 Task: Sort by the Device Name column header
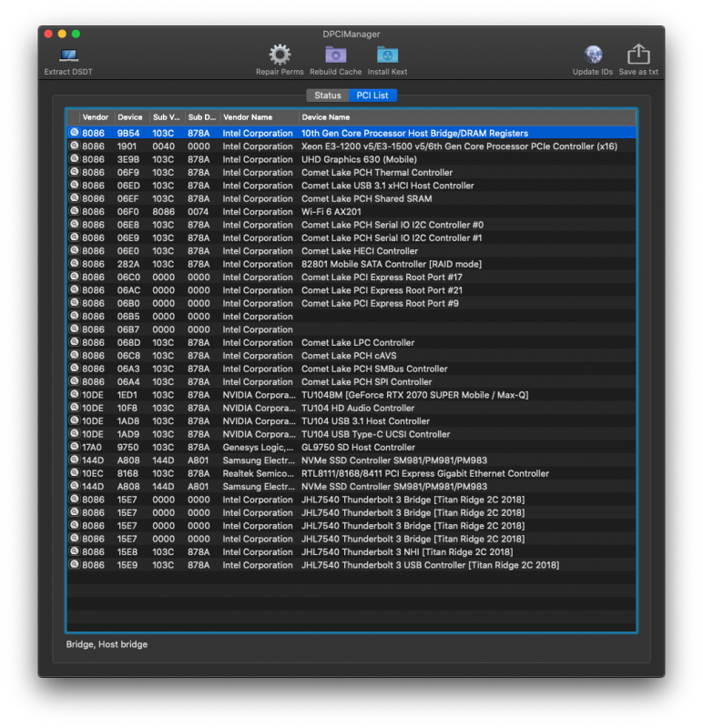tap(466, 117)
